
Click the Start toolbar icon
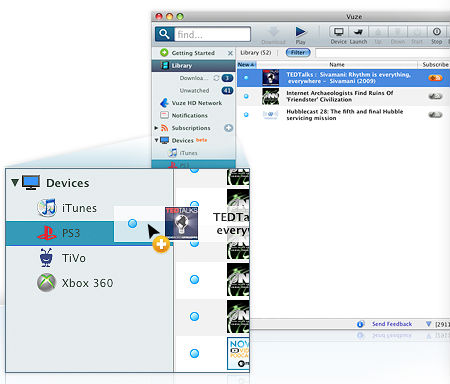[417, 32]
